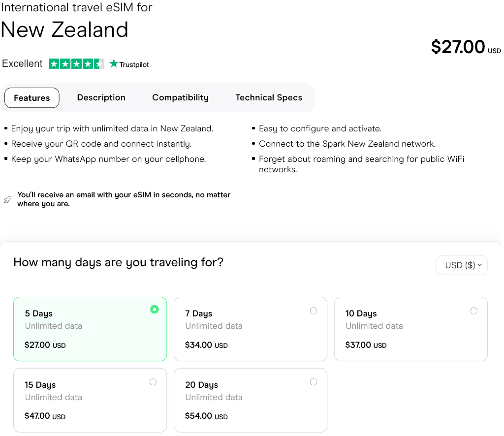Choose the $34.00 7 Days plan card
This screenshot has width=504, height=436.
click(x=250, y=329)
